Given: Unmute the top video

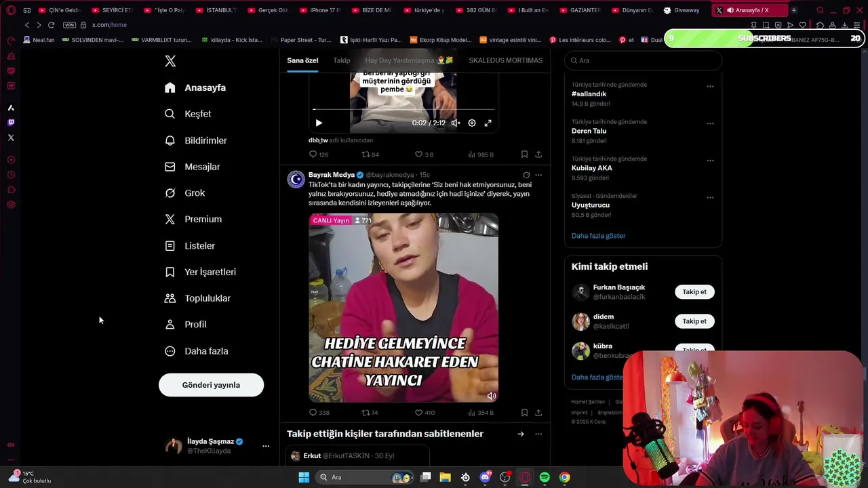Looking at the screenshot, I should (x=456, y=123).
